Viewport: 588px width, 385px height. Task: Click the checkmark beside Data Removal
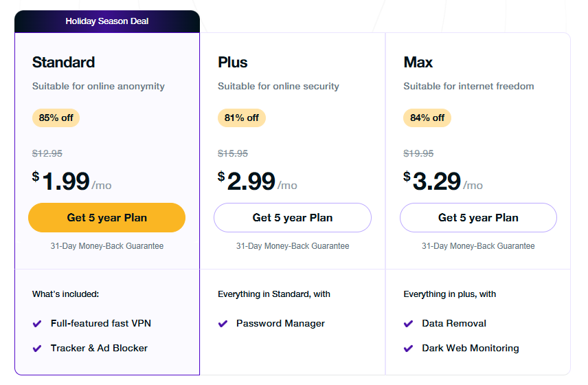tap(408, 323)
